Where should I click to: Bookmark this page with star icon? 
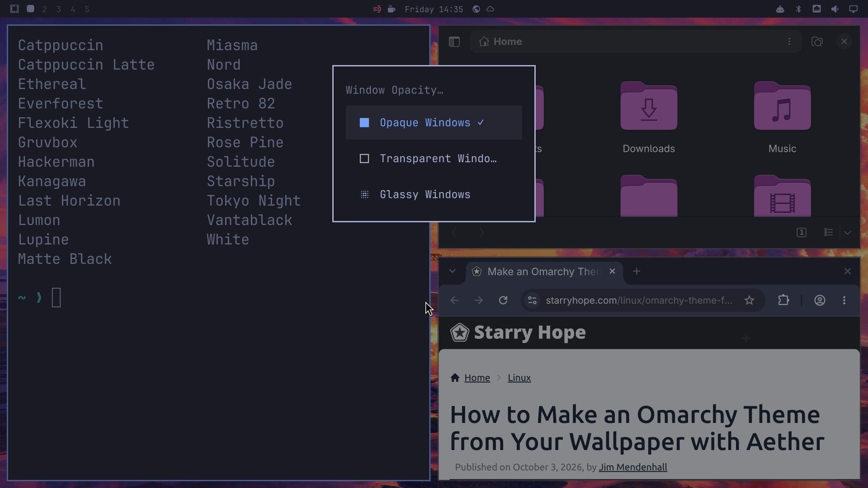pyautogui.click(x=749, y=300)
